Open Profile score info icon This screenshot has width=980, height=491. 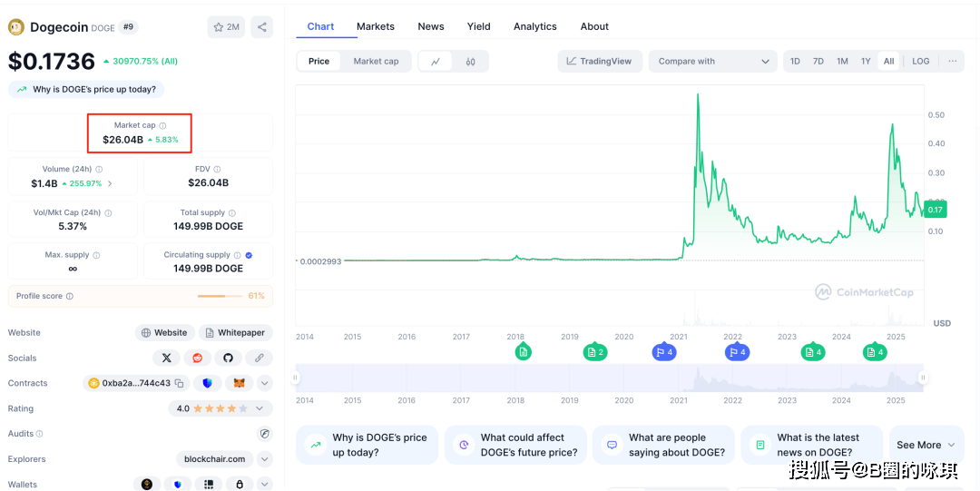[x=69, y=296]
